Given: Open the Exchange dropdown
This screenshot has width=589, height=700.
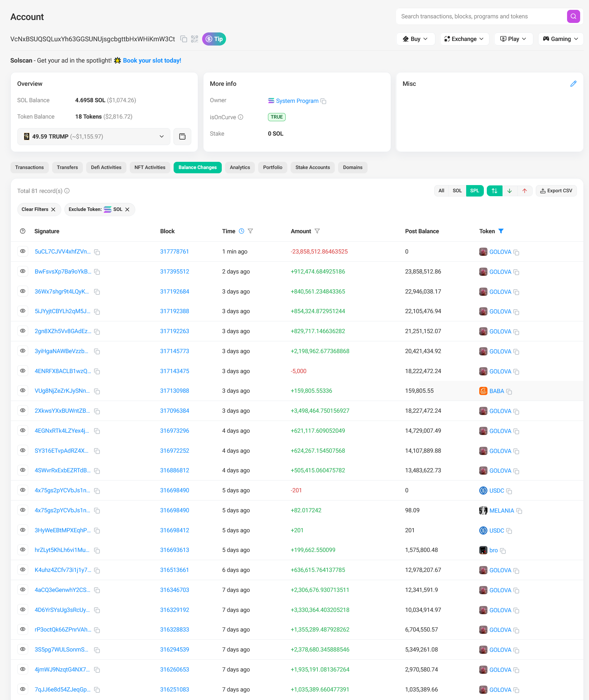Looking at the screenshot, I should coord(465,39).
